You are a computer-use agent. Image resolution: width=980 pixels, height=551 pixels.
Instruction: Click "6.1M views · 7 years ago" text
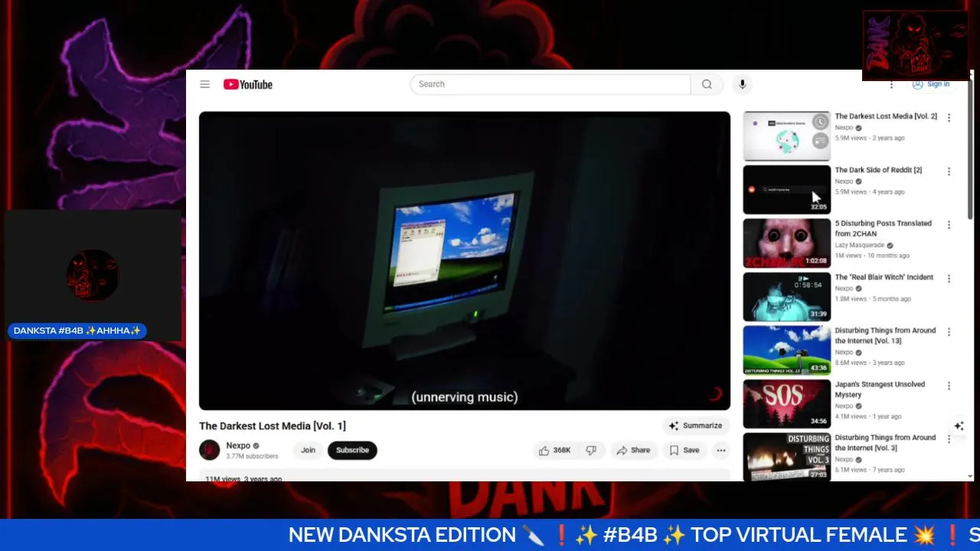pyautogui.click(x=870, y=470)
